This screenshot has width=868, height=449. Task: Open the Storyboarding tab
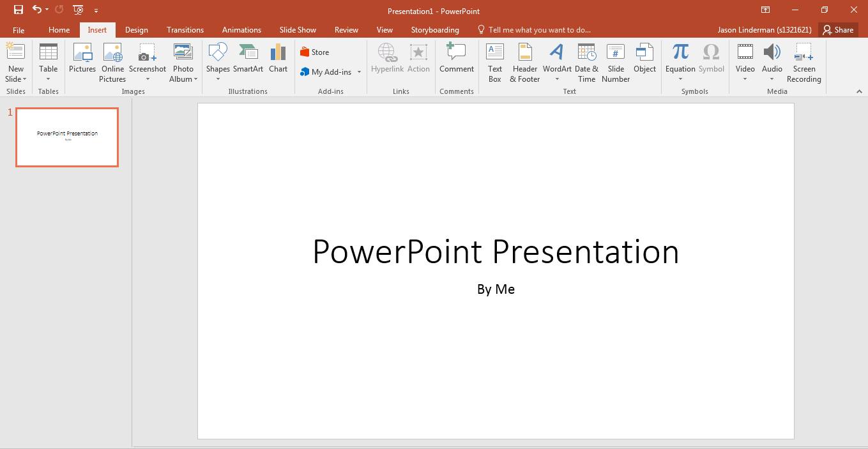point(435,29)
